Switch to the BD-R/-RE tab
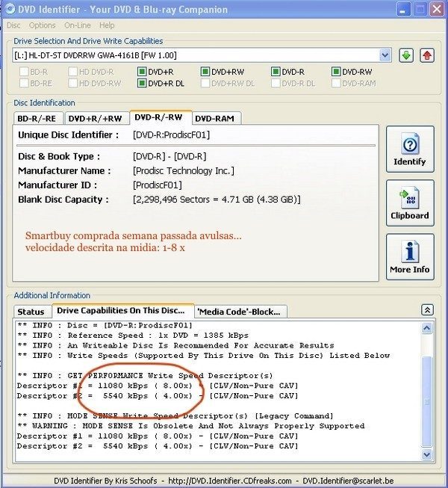This screenshot has height=488, width=448. click(x=38, y=119)
